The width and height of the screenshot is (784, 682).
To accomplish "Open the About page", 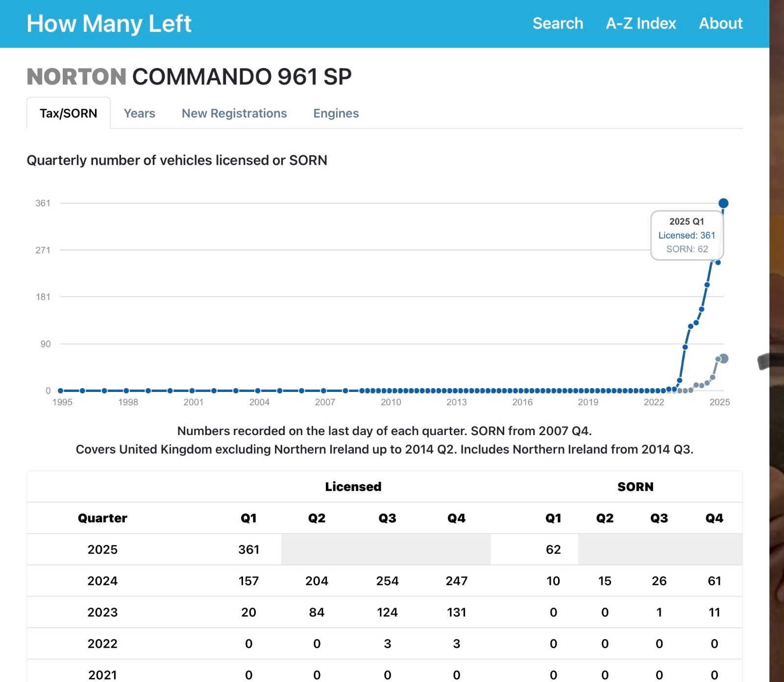I will (720, 24).
